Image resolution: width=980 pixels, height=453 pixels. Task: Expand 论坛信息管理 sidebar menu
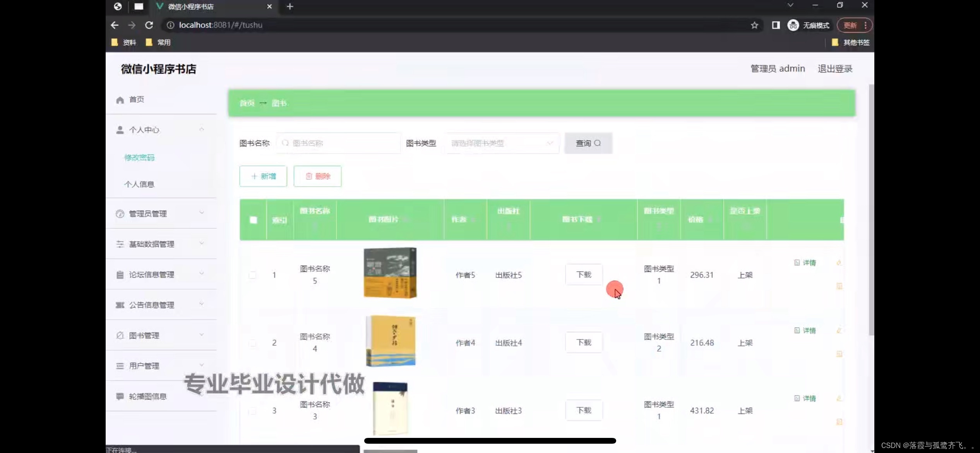(161, 275)
